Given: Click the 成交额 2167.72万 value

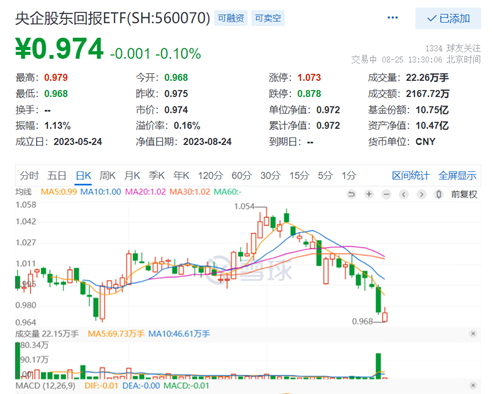Looking at the screenshot, I should tap(428, 94).
